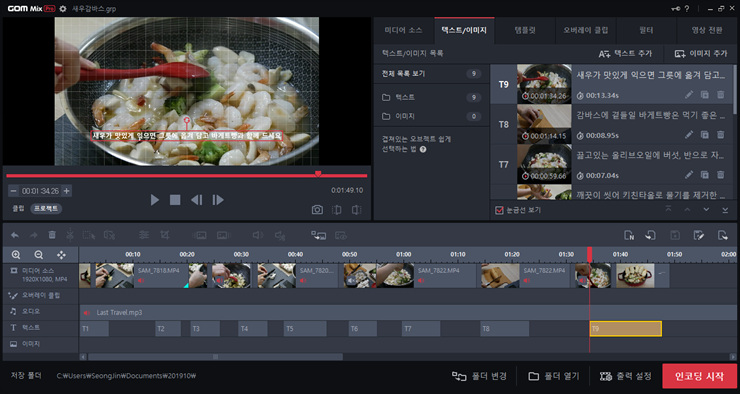Viewport: 740px width, 394px height.
Task: Click the redo arrow in timeline toolbar
Action: click(x=34, y=235)
